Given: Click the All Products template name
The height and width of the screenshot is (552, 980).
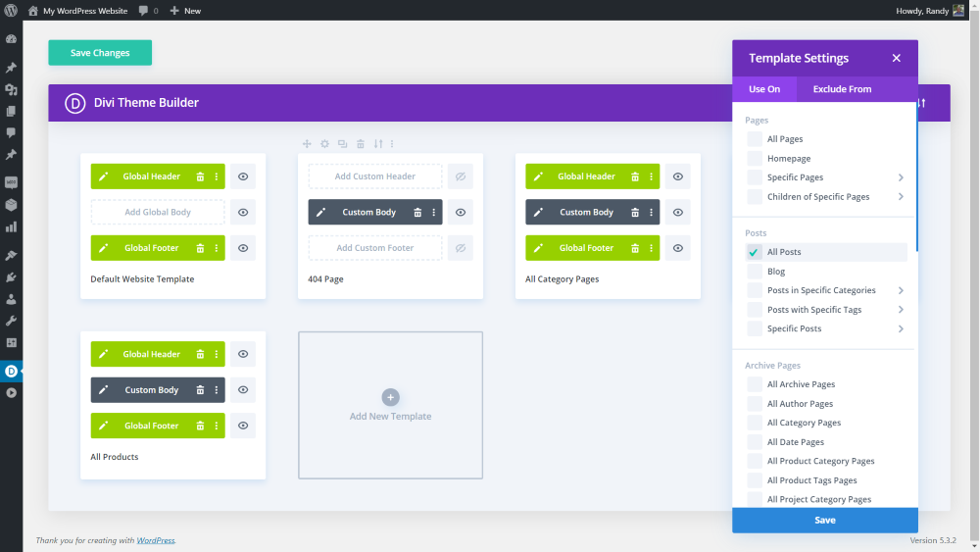Looking at the screenshot, I should pos(115,457).
